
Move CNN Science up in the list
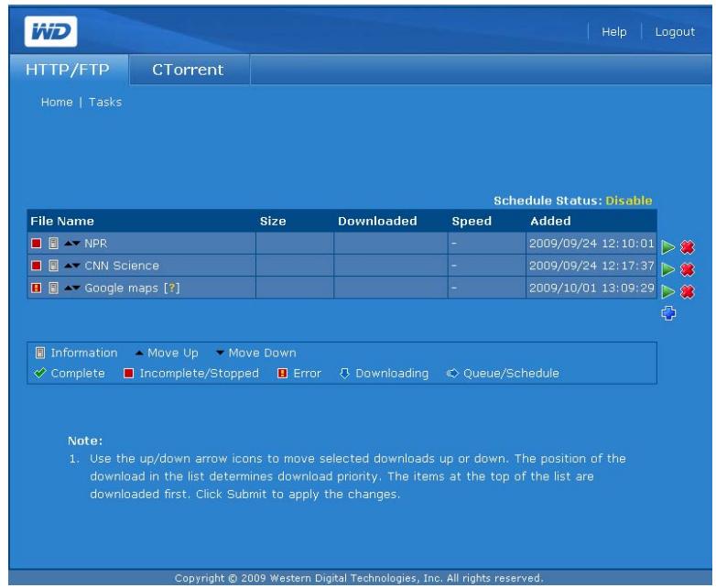tap(68, 266)
